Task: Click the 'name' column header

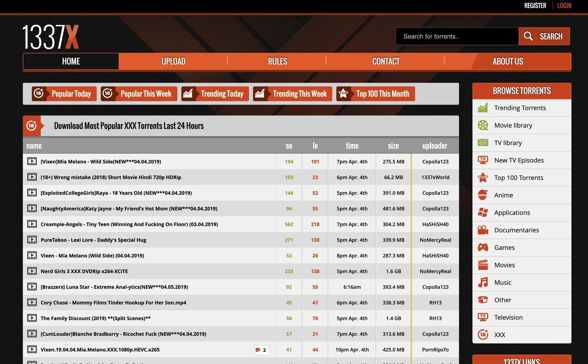Action: (34, 146)
